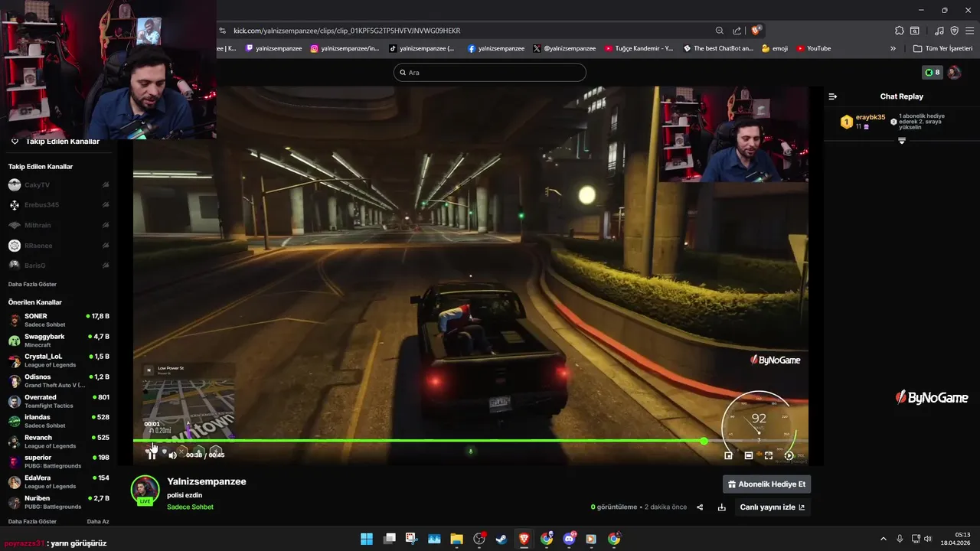Open Overrated Teamfight Tactics channel
This screenshot has height=551, width=980.
[58, 401]
